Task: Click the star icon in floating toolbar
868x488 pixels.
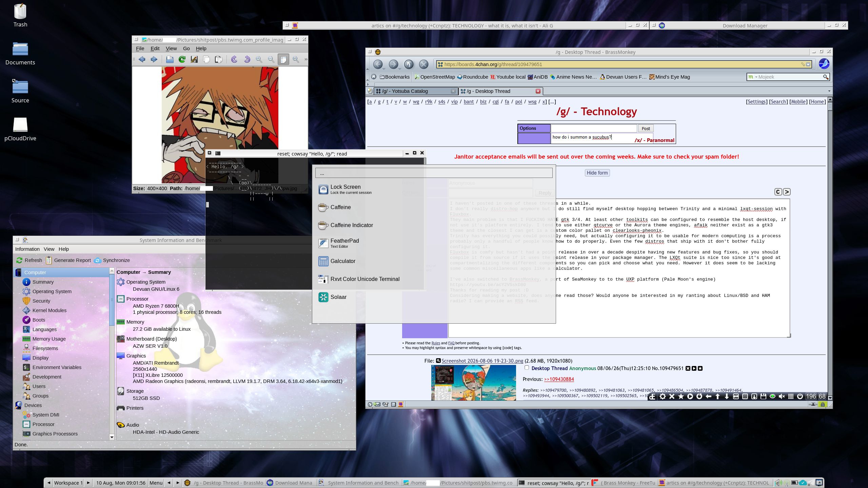Action: (681, 396)
